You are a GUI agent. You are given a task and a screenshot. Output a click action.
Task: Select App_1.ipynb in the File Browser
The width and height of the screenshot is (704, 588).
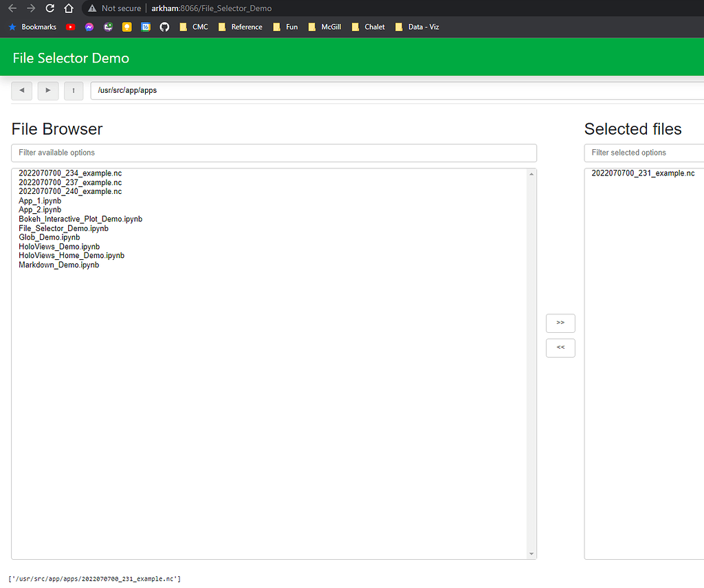pos(40,200)
